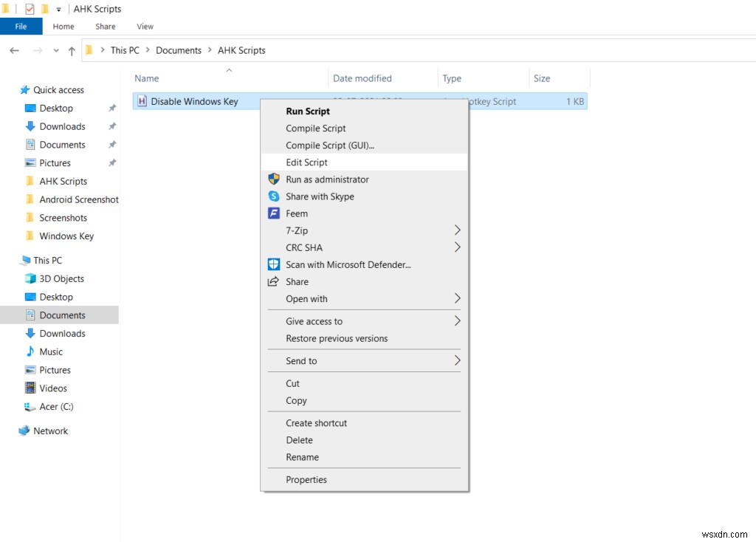756x542 pixels.
Task: Switch to the View ribbon tab
Action: [x=145, y=26]
